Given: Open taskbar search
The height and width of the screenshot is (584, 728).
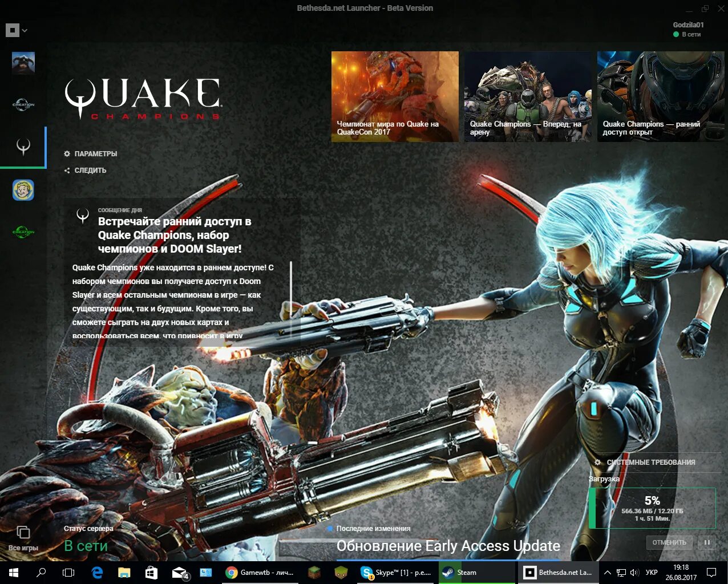Looking at the screenshot, I should coord(41,573).
